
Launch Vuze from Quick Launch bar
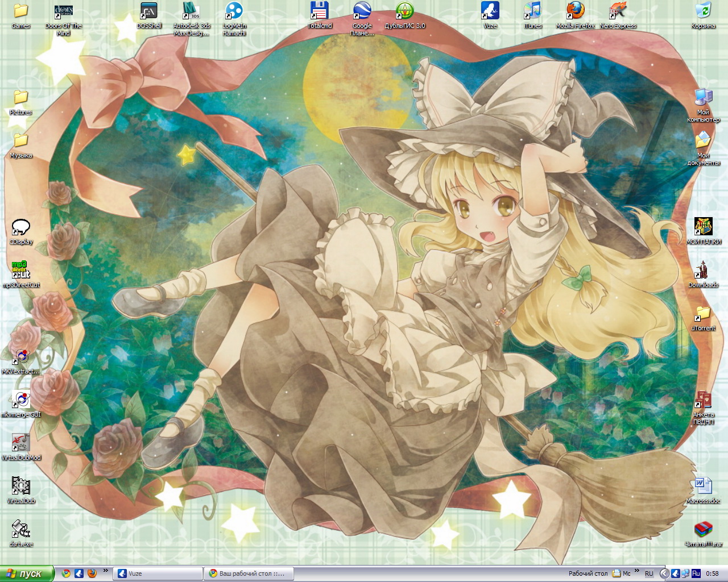[79, 573]
